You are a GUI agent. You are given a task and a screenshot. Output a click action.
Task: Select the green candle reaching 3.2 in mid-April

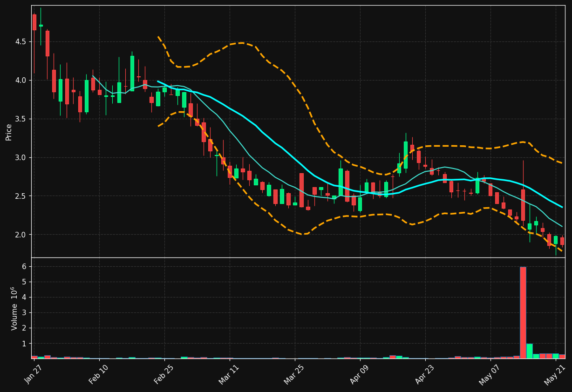tap(406, 155)
